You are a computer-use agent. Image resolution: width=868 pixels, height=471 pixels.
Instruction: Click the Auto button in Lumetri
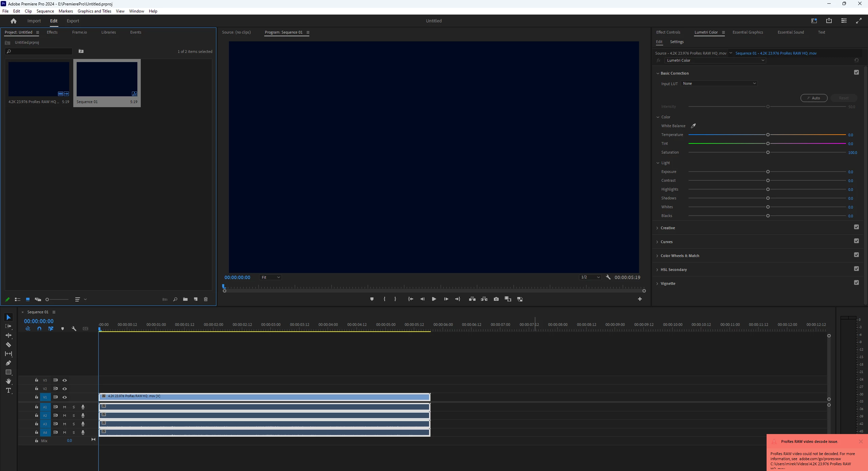813,98
